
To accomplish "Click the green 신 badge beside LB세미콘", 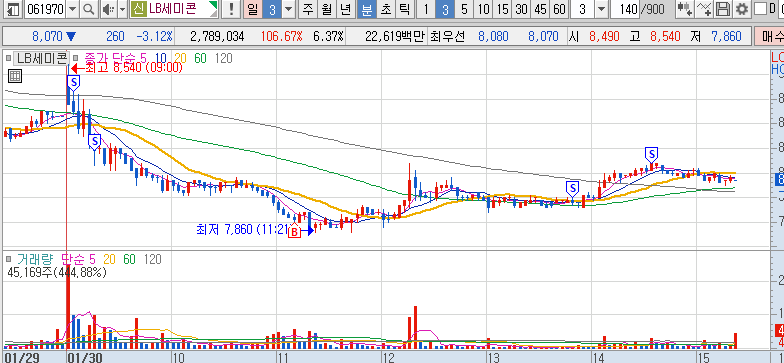I will [138, 9].
